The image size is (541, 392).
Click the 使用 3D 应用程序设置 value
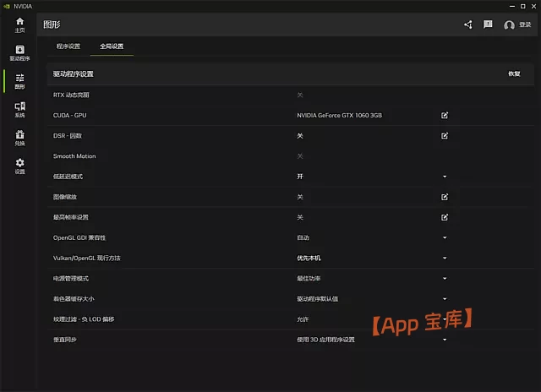325,340
